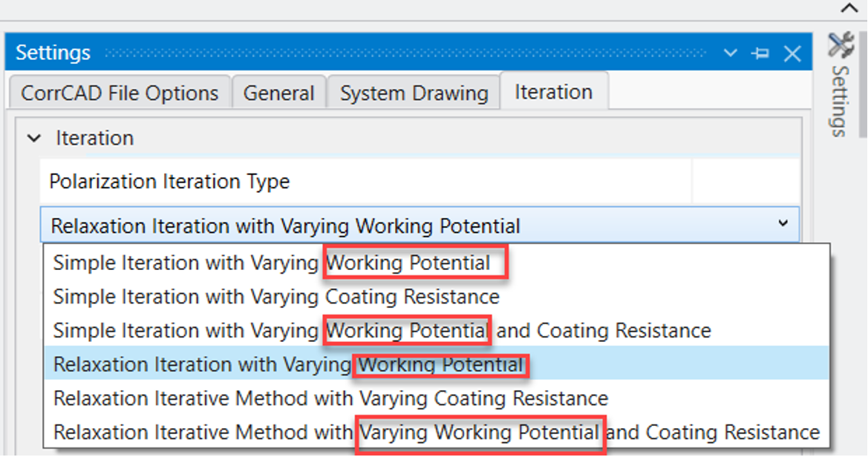The image size is (868, 457).
Task: Pick Relaxation Iterative Method with Varying Coating Resistance
Action: [330, 398]
